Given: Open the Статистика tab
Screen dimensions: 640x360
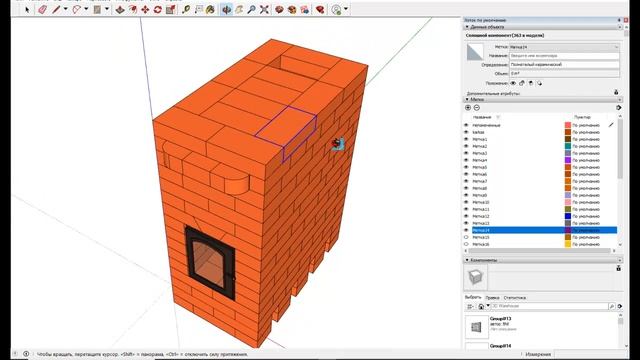Looking at the screenshot, I should tap(514, 298).
